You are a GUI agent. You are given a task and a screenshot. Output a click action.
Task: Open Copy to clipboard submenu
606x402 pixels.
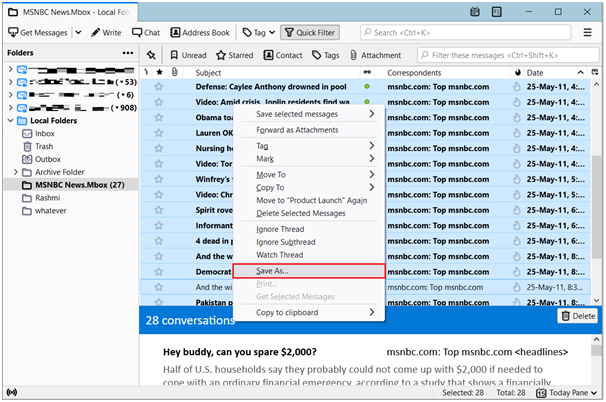pyautogui.click(x=308, y=312)
